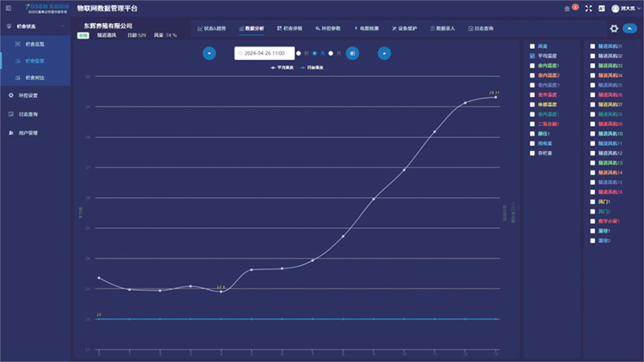Enable the 风量 checkbox
Screen dimensions: 644x362
point(532,45)
